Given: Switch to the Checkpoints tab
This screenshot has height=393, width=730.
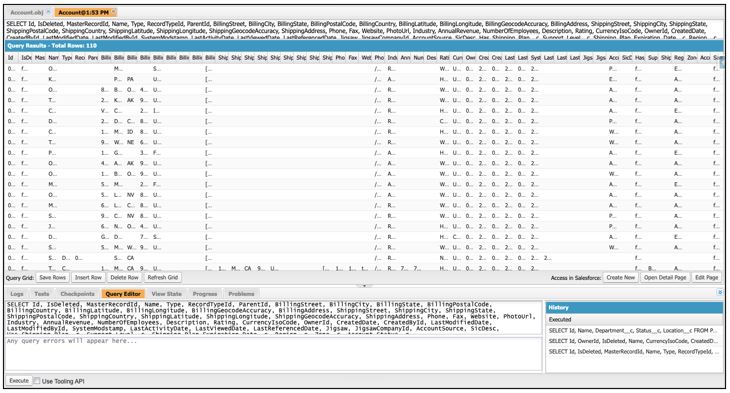Looking at the screenshot, I should (x=77, y=294).
